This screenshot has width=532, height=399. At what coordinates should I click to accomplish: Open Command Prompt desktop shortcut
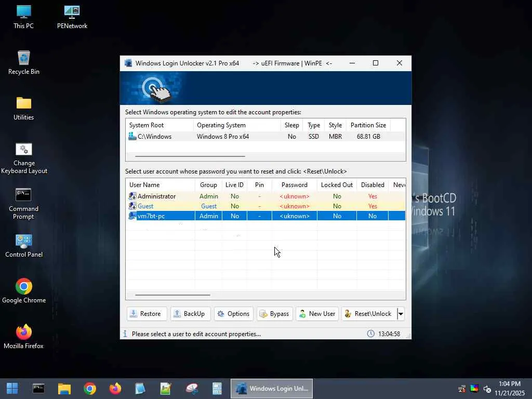pos(23,204)
